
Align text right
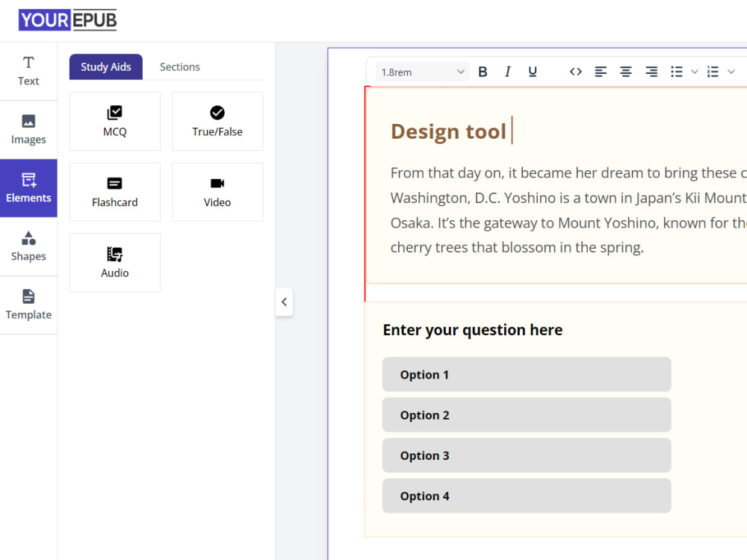coord(651,72)
